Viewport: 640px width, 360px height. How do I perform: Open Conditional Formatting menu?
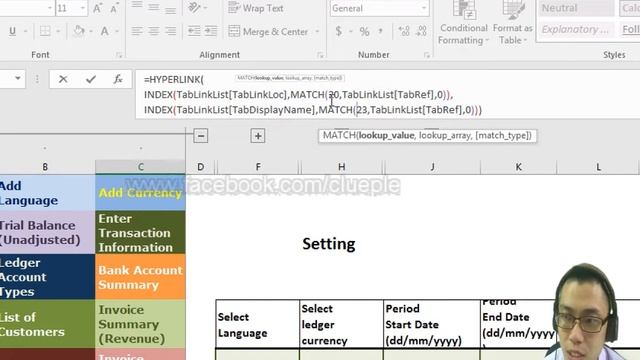pyautogui.click(x=464, y=22)
